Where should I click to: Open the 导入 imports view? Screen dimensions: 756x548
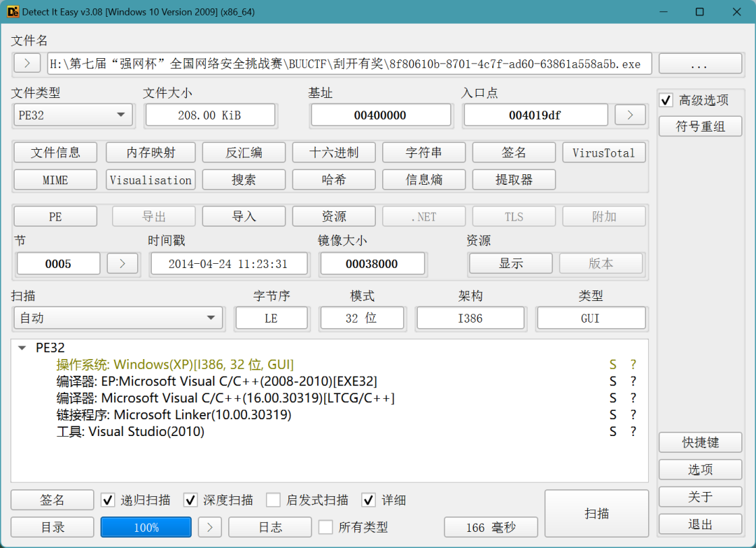[x=244, y=216]
